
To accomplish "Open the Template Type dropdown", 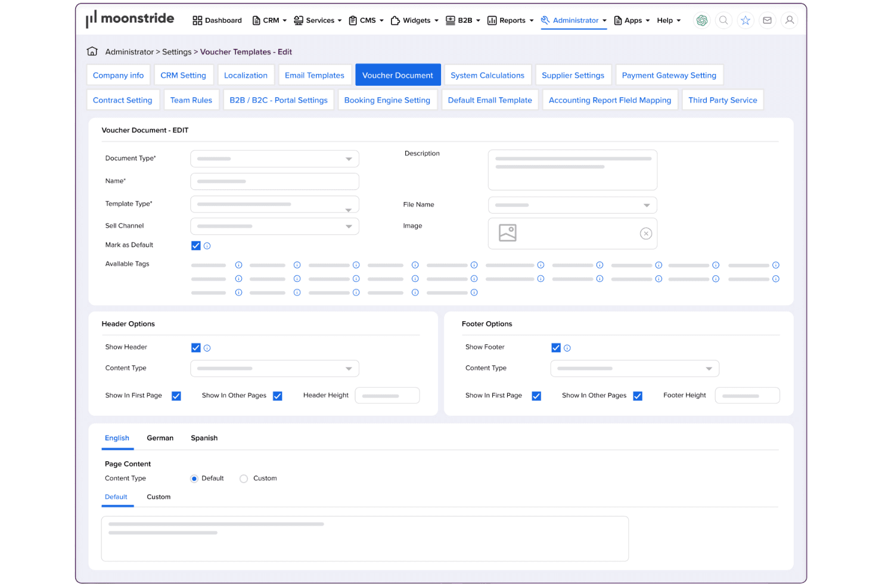I will pyautogui.click(x=275, y=204).
